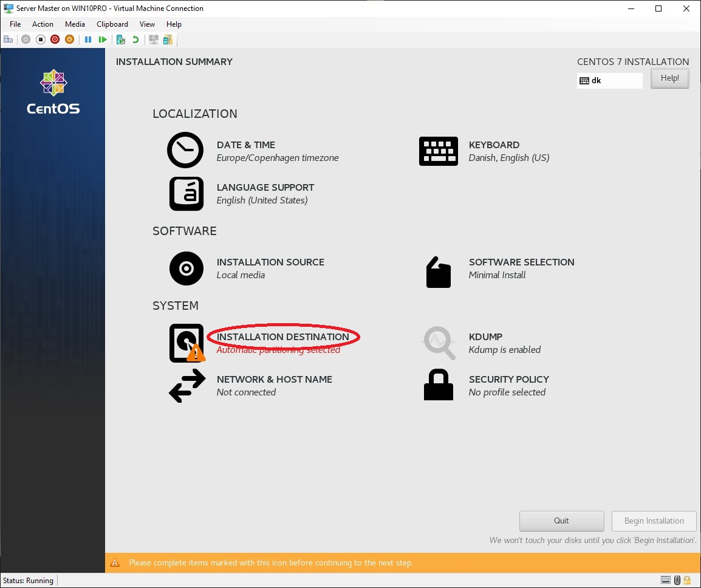
Task: Open the Action menu
Action: [x=43, y=24]
